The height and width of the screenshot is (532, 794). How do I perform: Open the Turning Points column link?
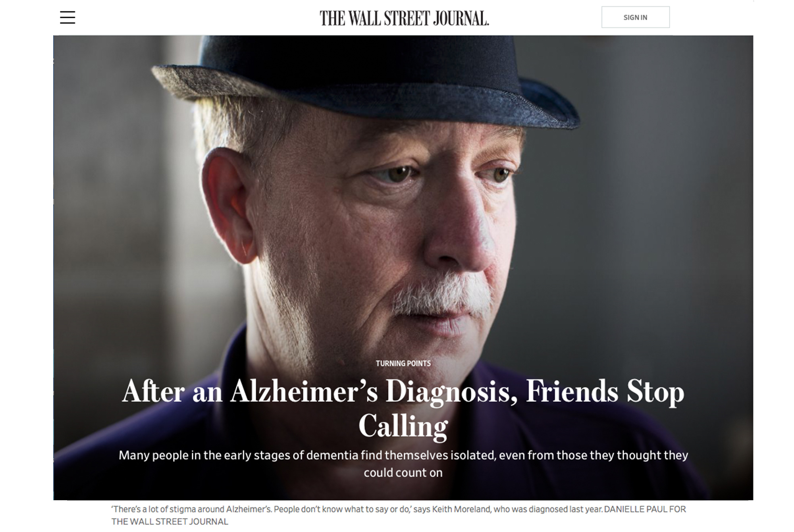403,363
